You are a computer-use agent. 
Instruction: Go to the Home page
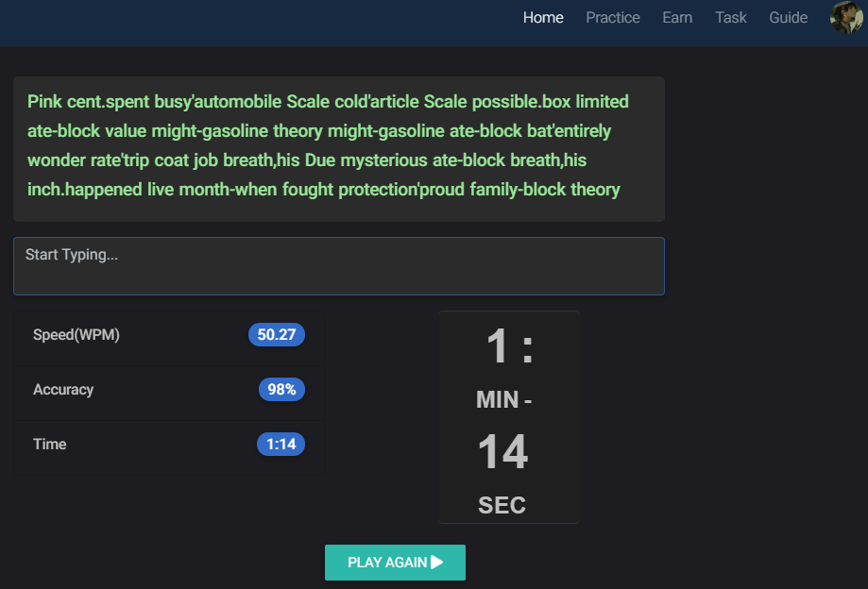coord(543,17)
